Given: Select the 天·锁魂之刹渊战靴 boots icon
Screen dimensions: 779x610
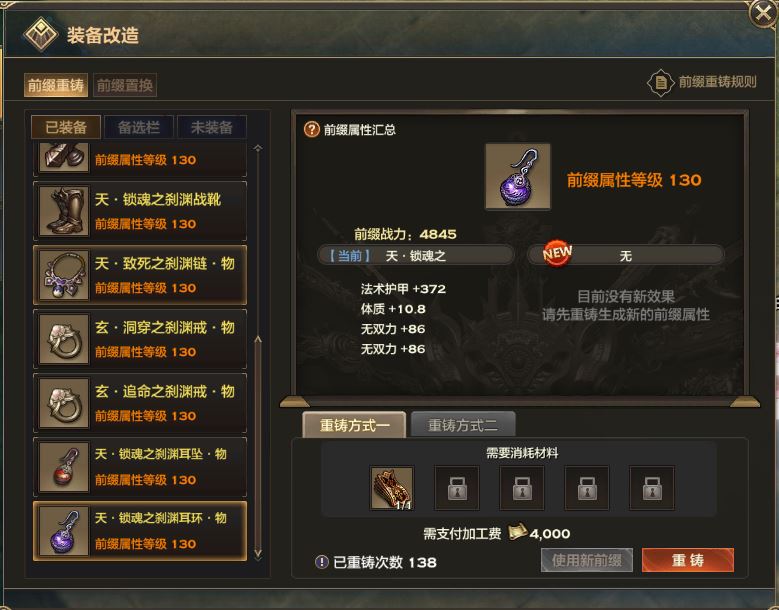Looking at the screenshot, I should (64, 211).
